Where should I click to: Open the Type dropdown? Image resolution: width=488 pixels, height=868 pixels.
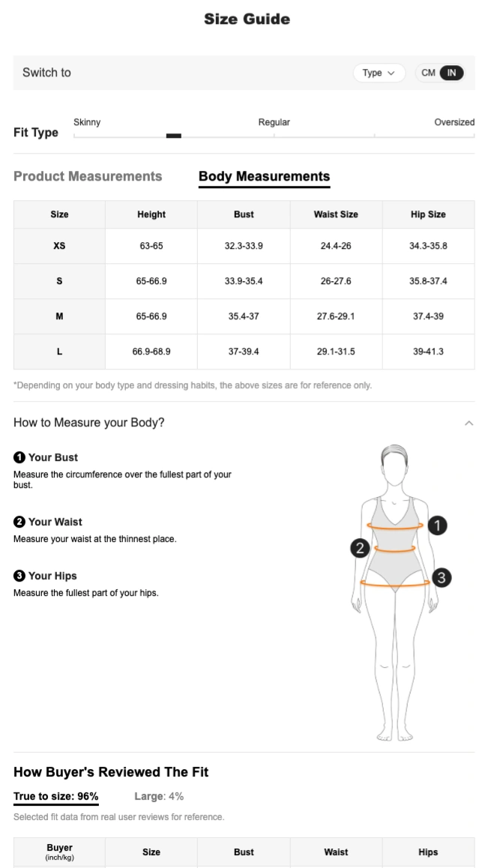[x=379, y=73]
